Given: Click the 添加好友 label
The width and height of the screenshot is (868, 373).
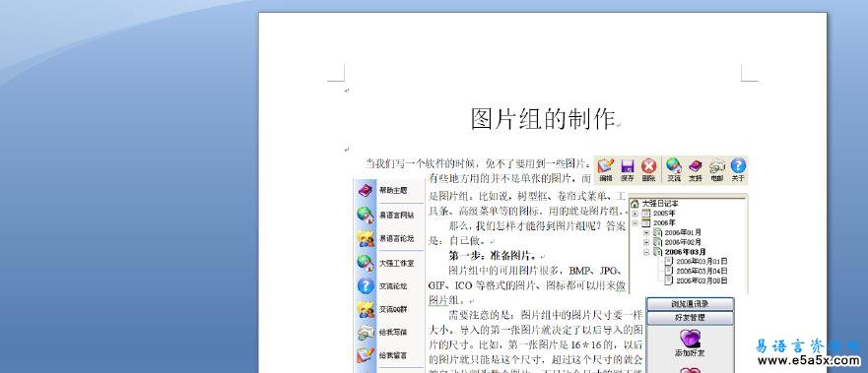Looking at the screenshot, I should coord(690,352).
